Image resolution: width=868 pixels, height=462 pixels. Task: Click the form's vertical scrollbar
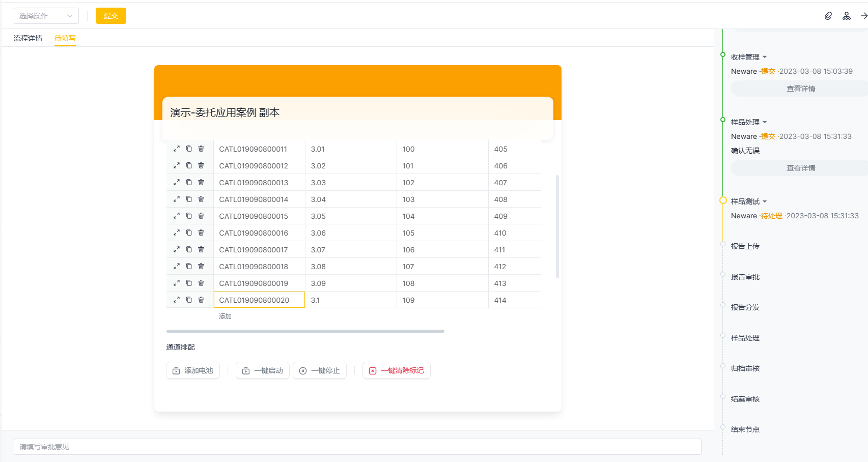click(557, 226)
